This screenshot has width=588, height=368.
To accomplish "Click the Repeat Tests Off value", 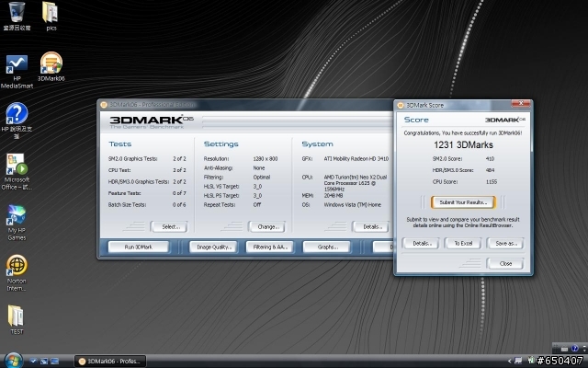I will pos(257,204).
